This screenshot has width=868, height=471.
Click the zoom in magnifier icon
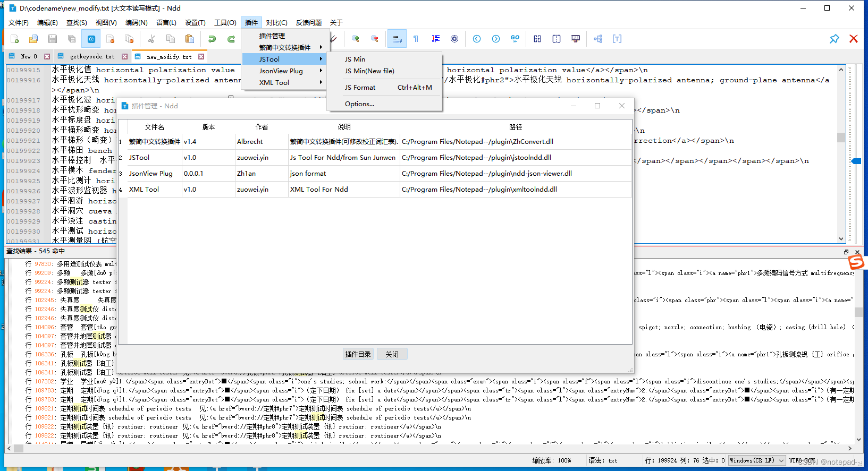[356, 39]
